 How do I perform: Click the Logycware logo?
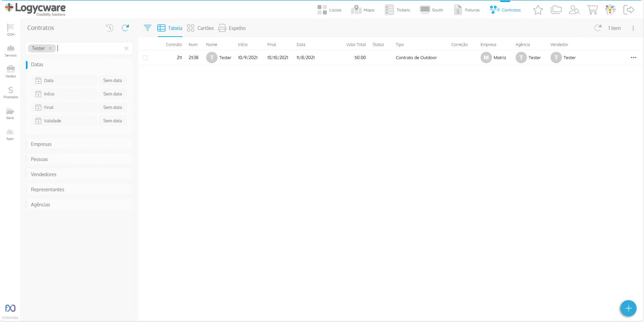tap(35, 9)
